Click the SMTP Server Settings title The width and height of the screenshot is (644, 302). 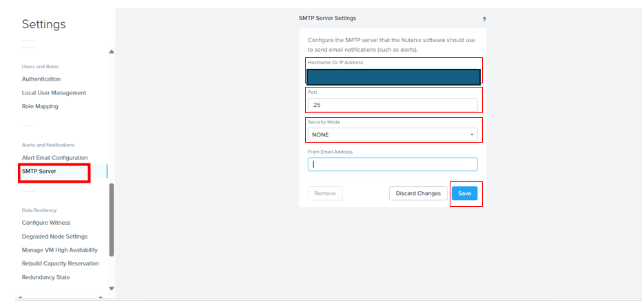pyautogui.click(x=327, y=18)
